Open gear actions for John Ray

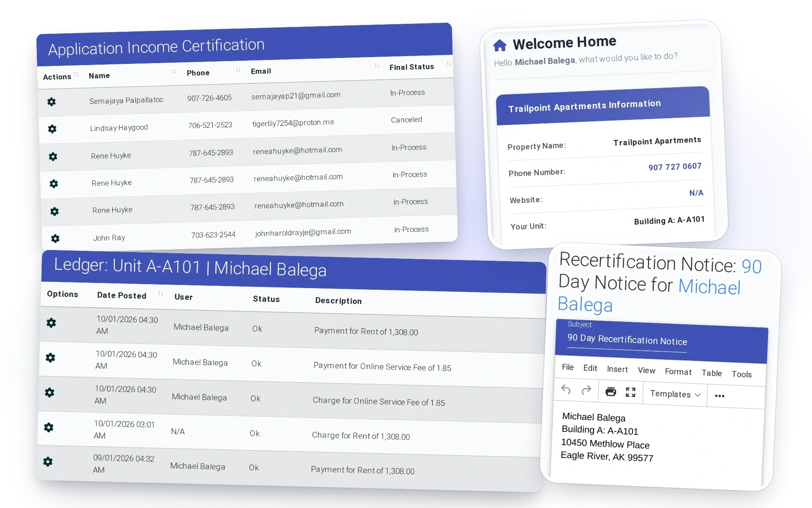click(56, 239)
